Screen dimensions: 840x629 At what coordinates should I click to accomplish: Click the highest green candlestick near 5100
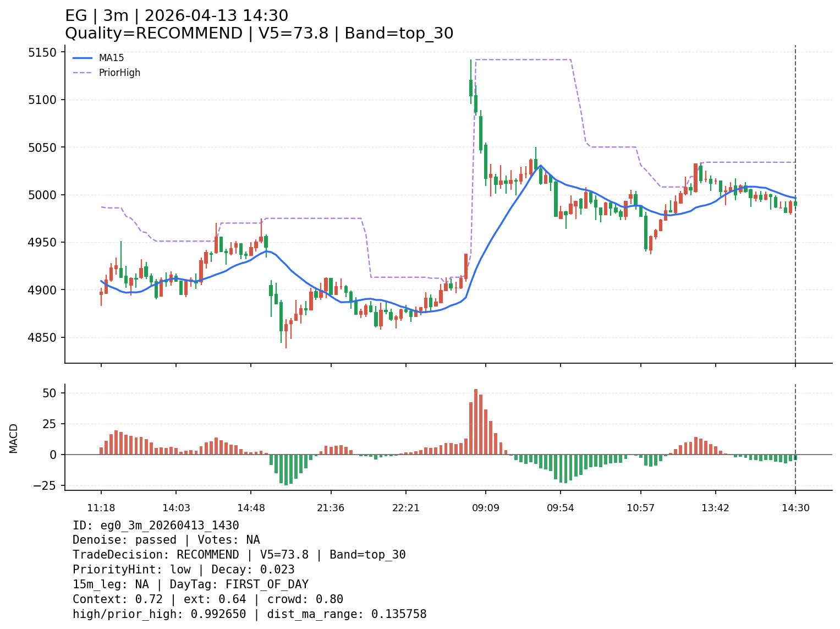(471, 87)
